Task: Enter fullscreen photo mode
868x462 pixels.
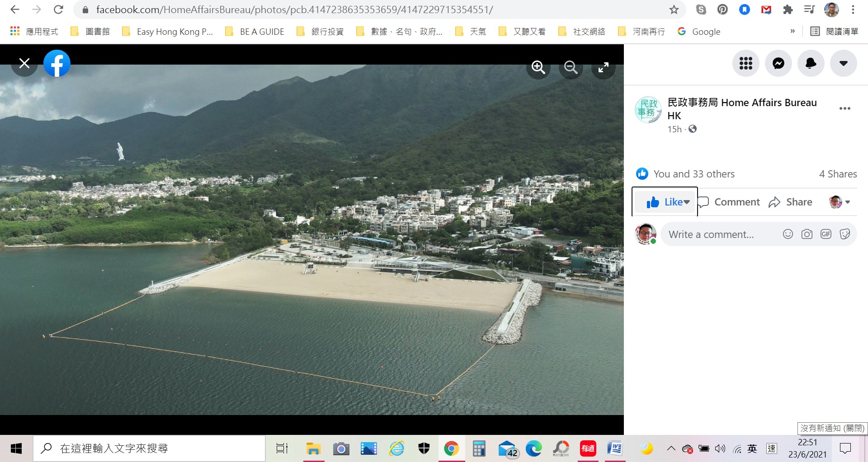Action: coord(603,67)
